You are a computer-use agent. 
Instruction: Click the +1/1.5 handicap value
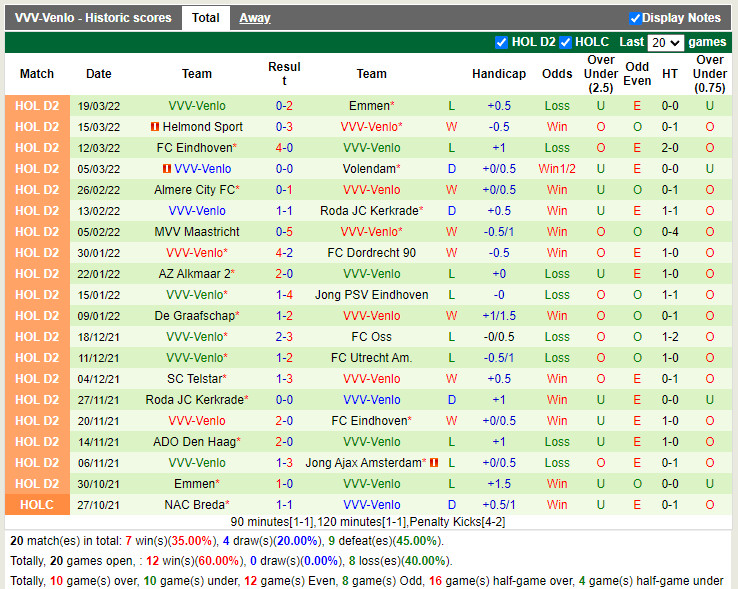coord(499,315)
